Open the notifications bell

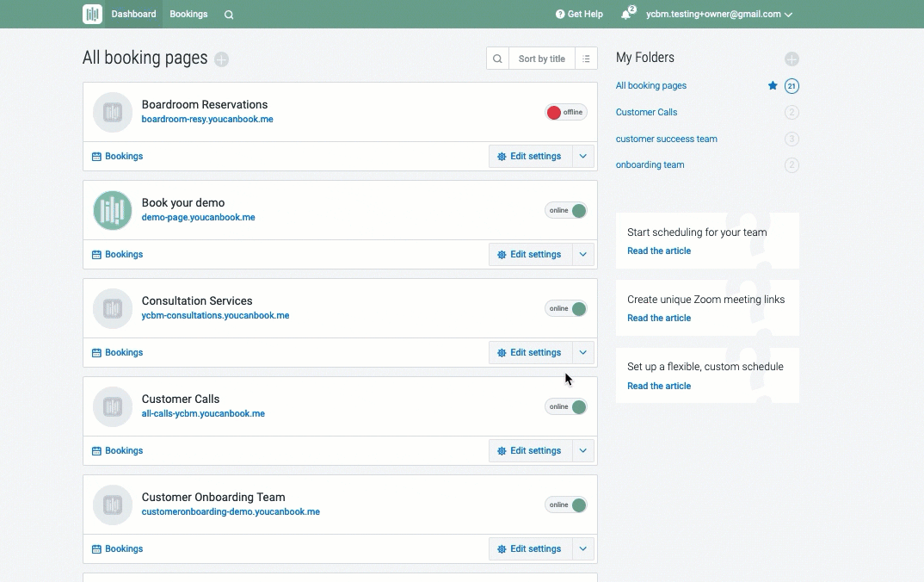pyautogui.click(x=625, y=14)
